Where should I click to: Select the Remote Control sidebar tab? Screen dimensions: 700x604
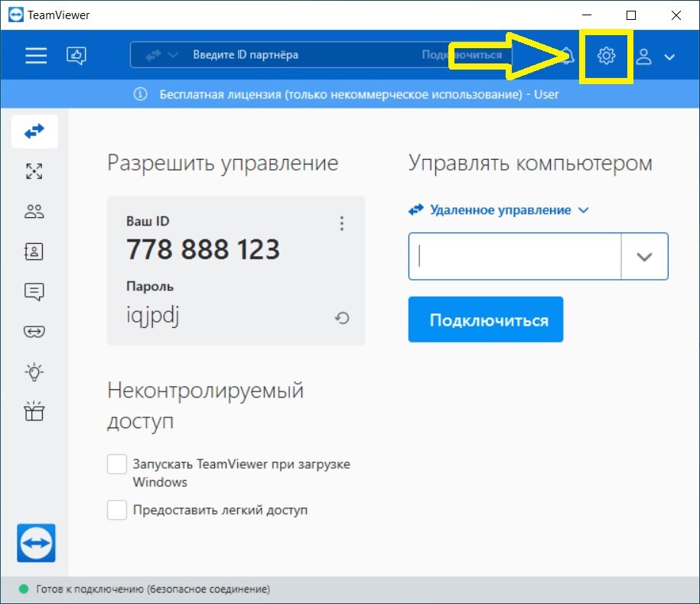[34, 132]
